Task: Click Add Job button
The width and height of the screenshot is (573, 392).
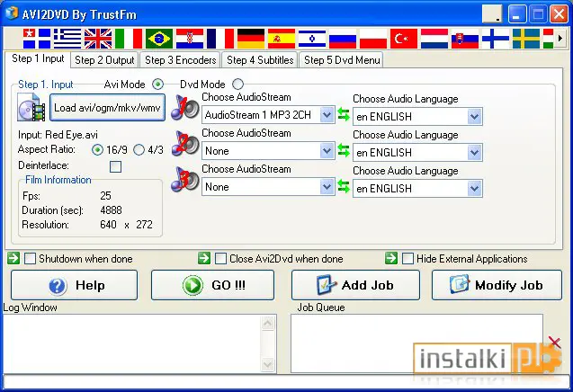Action: tap(355, 285)
